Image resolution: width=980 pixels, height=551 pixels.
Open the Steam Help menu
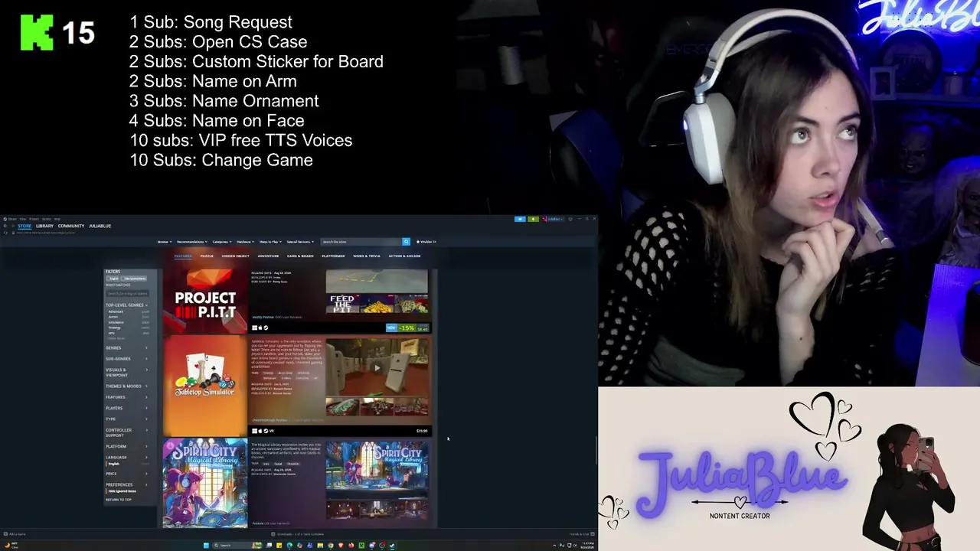pos(57,219)
